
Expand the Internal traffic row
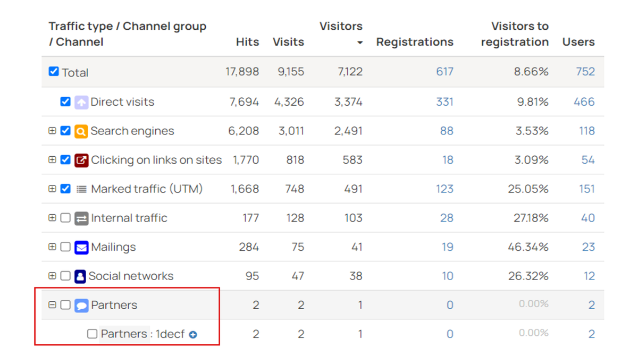click(x=52, y=218)
